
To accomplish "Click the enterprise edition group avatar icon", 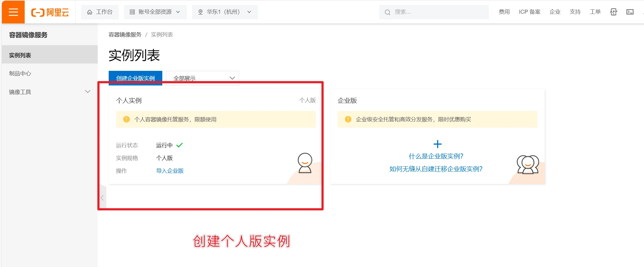I will tap(528, 165).
